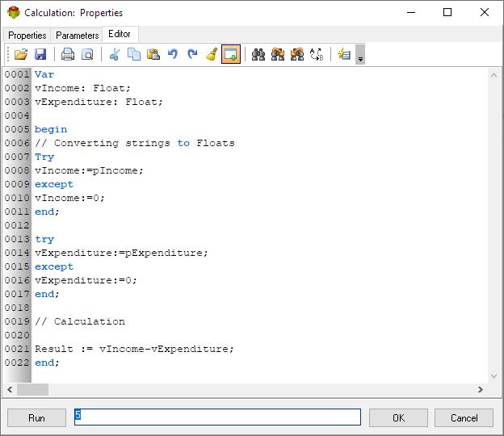Click the horizontal scrollbar left arrow
The image size is (504, 436).
pyautogui.click(x=10, y=390)
